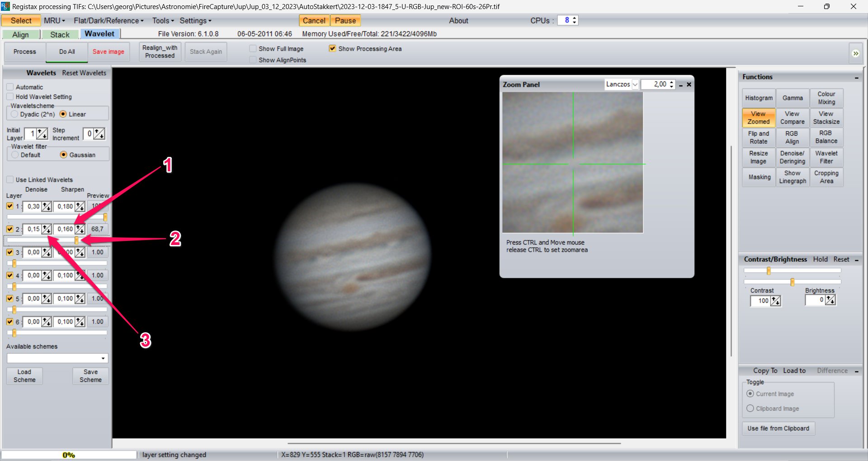Click Reset Wavelets
The width and height of the screenshot is (868, 461).
tap(84, 73)
